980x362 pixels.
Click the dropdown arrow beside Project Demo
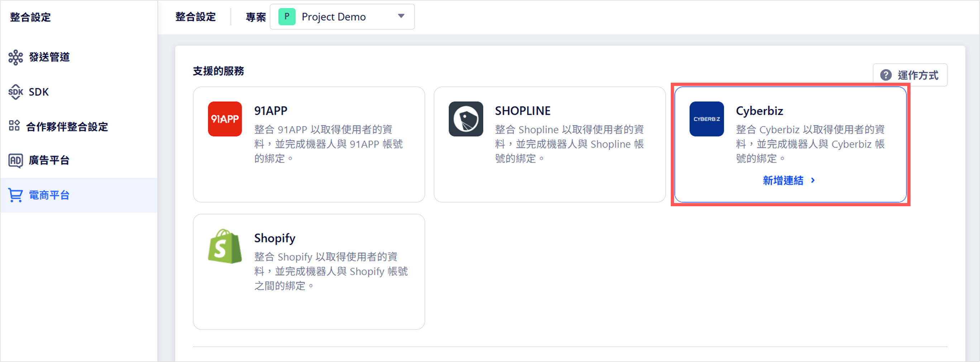(401, 16)
